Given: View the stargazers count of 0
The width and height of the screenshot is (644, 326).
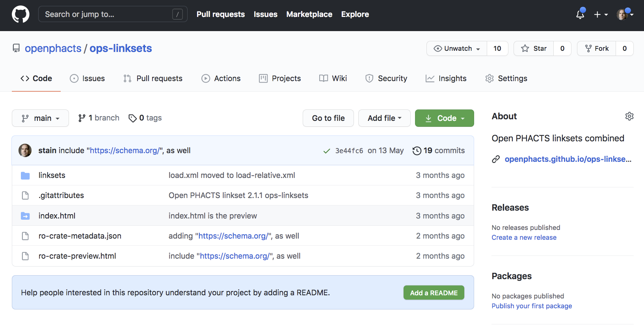Looking at the screenshot, I should pyautogui.click(x=562, y=48).
